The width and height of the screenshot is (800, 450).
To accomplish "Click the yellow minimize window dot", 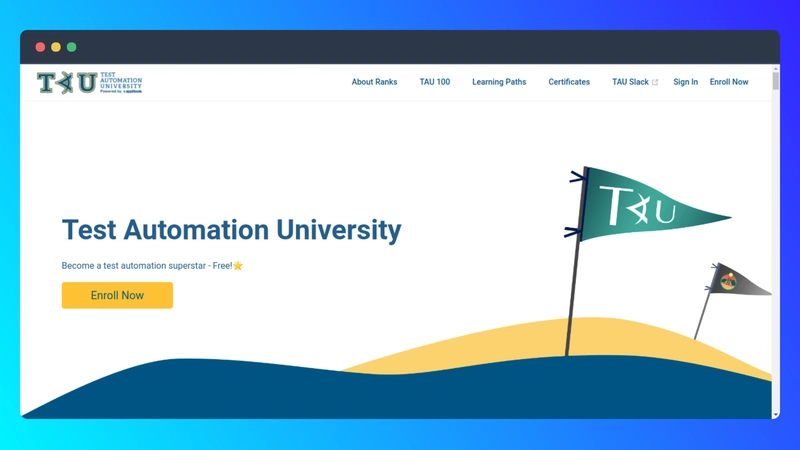I will click(x=56, y=47).
